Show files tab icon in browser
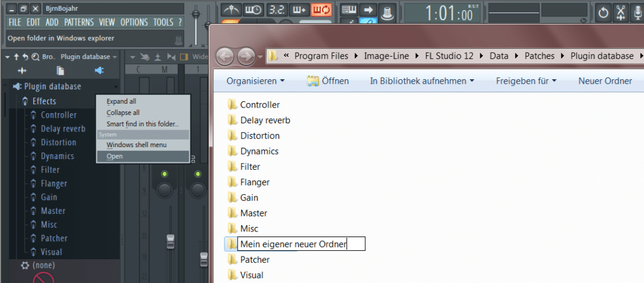Image resolution: width=644 pixels, height=283 pixels. pos(60,70)
